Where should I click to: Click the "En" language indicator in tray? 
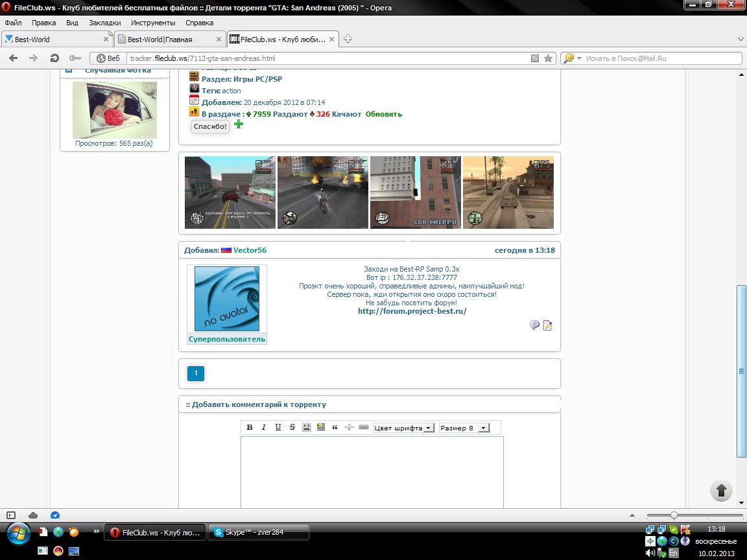(673, 553)
